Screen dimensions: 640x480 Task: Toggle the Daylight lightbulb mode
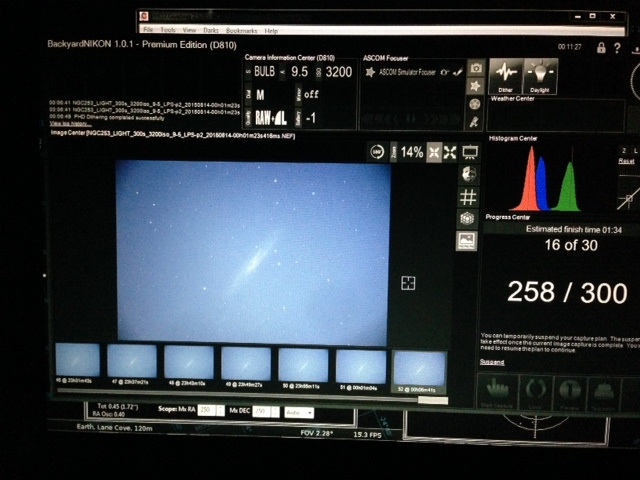pyautogui.click(x=541, y=75)
